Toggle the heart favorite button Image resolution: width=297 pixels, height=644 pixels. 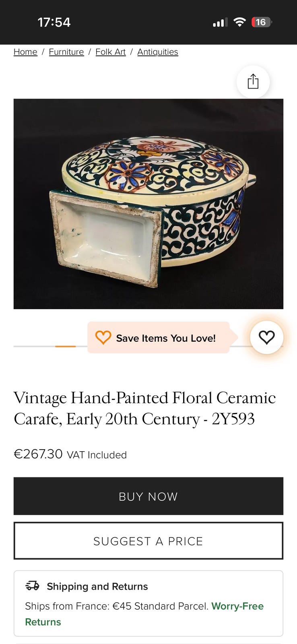pos(266,337)
